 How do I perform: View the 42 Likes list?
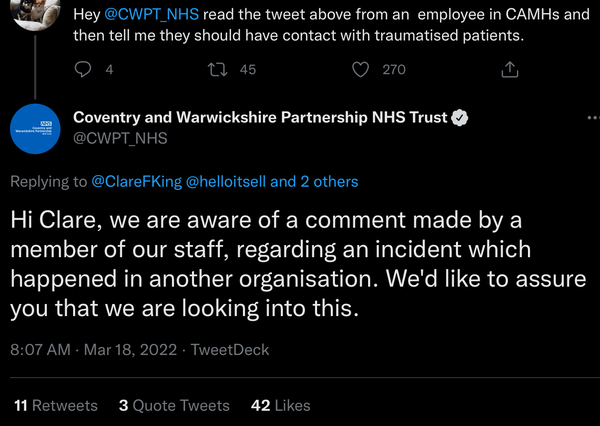pyautogui.click(x=280, y=405)
